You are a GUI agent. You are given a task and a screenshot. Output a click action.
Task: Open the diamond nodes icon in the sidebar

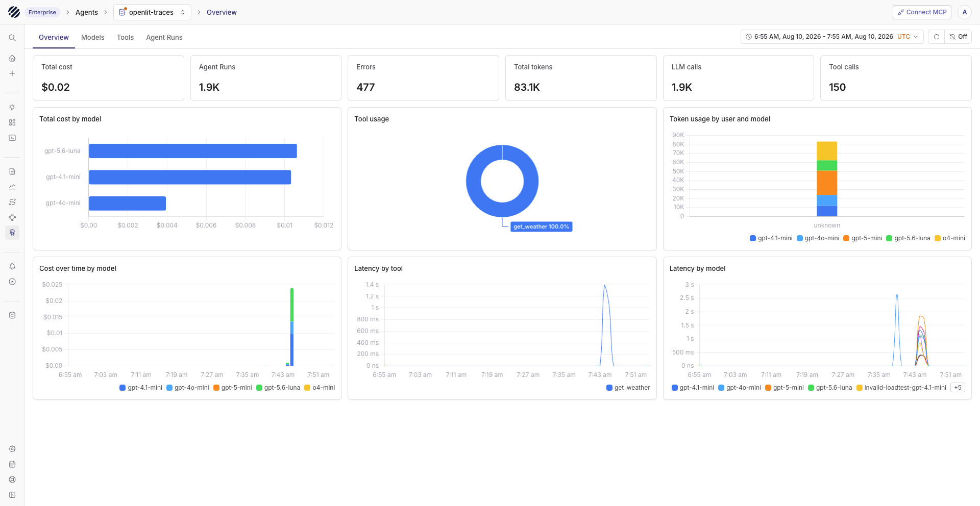[12, 217]
